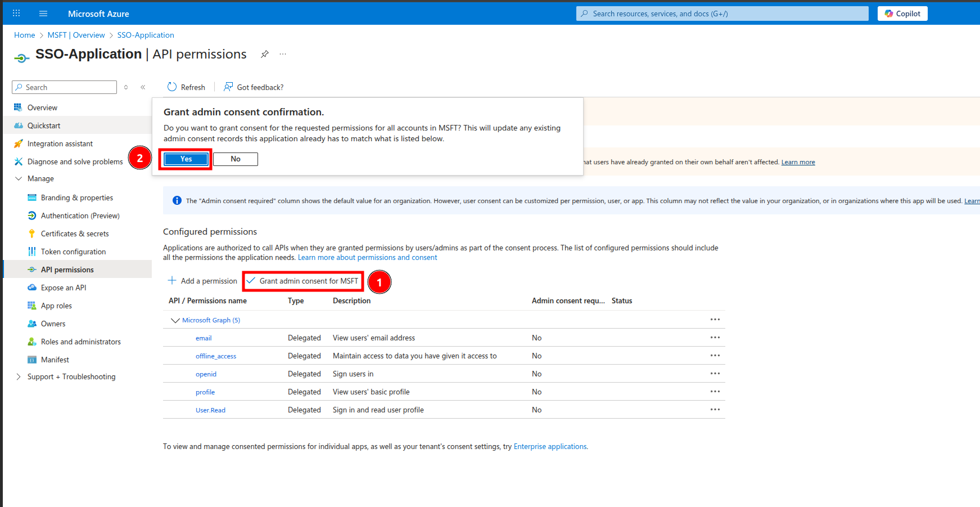980x507 pixels.
Task: Open the more options ellipsis beside title
Action: [283, 54]
